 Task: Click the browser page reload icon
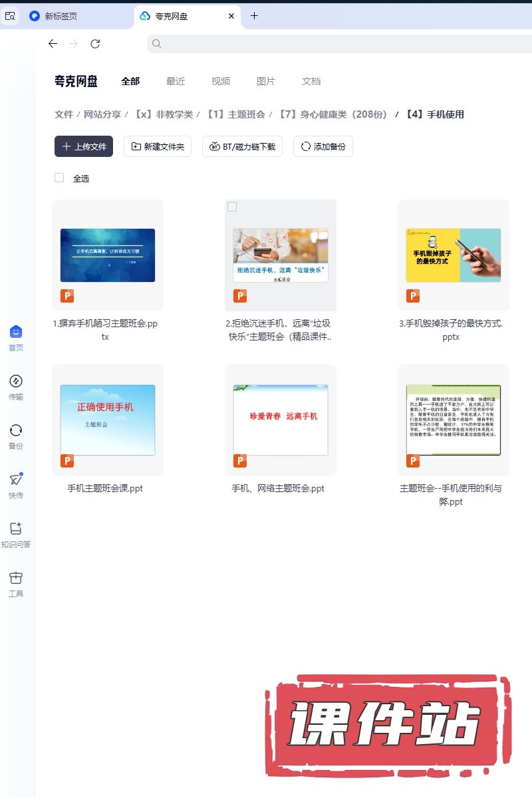[x=95, y=44]
